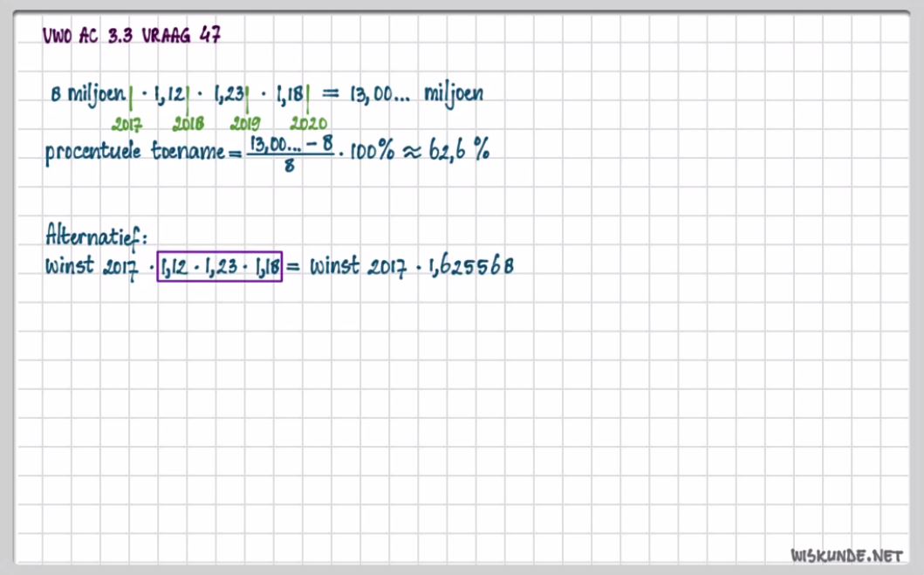Image resolution: width=924 pixels, height=575 pixels.
Task: Click factor 1,12 in the top equation
Action: pos(169,94)
